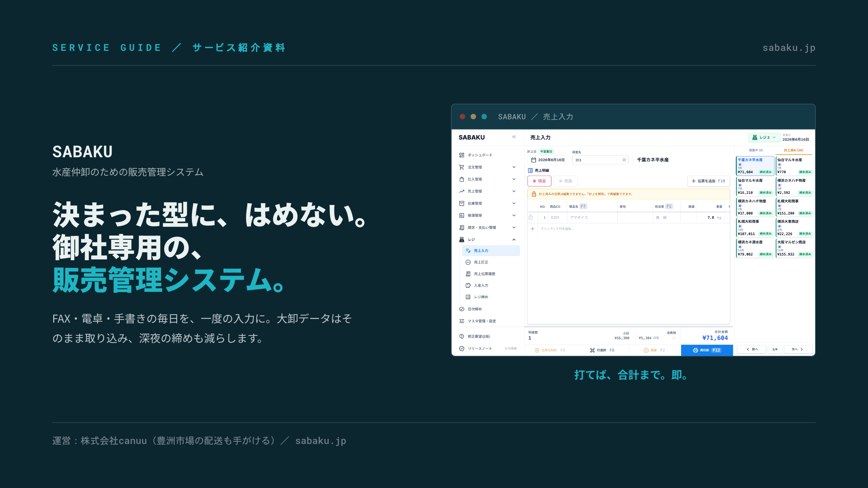Expand the 請求・支払い管理 menu chevron
The image size is (868, 488).
[x=514, y=227]
